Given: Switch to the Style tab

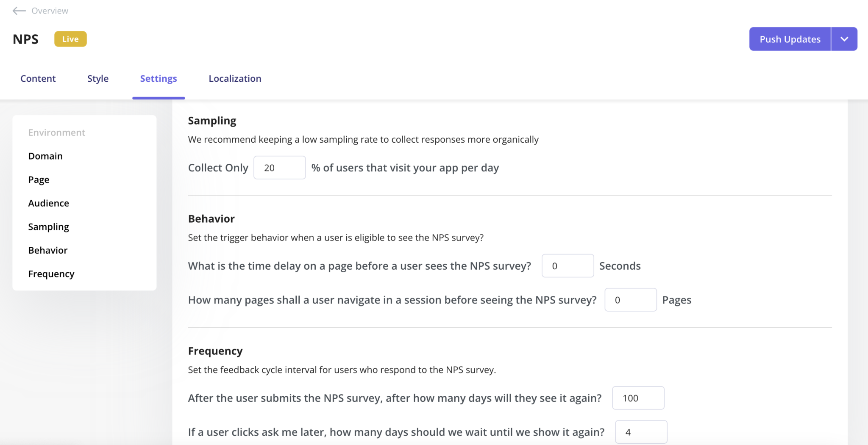Looking at the screenshot, I should [98, 78].
